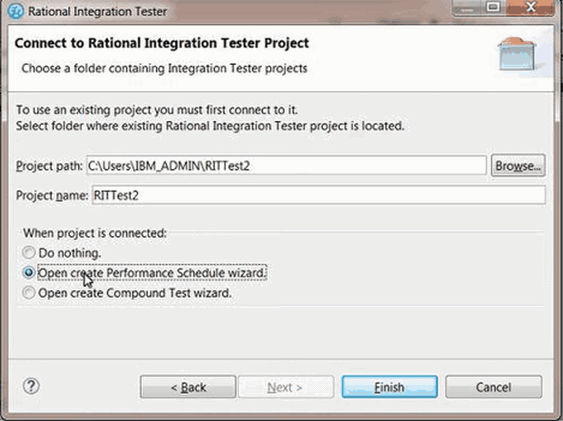
Task: Click the 'Project path:' label
Action: [x=50, y=166]
